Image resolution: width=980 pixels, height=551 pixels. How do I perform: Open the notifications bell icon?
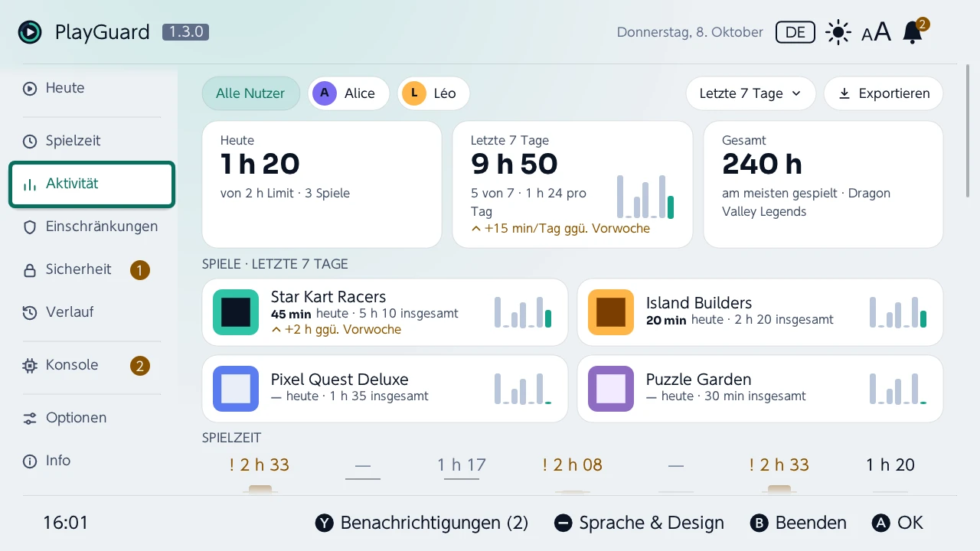(x=913, y=32)
